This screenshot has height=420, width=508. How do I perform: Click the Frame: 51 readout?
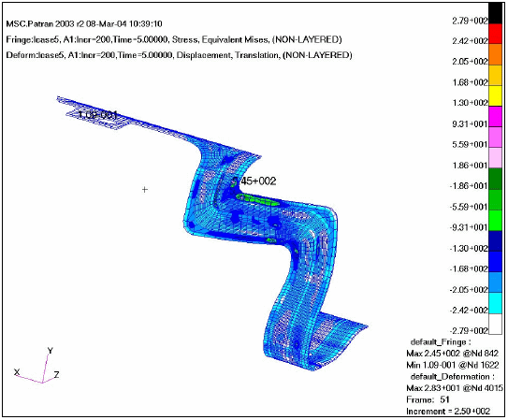(x=428, y=399)
